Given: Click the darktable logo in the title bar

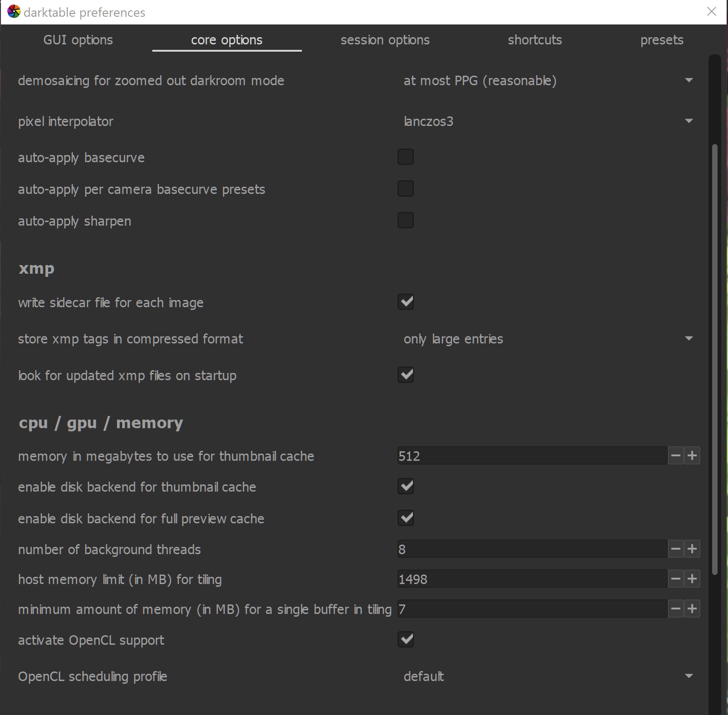Looking at the screenshot, I should 13,12.
